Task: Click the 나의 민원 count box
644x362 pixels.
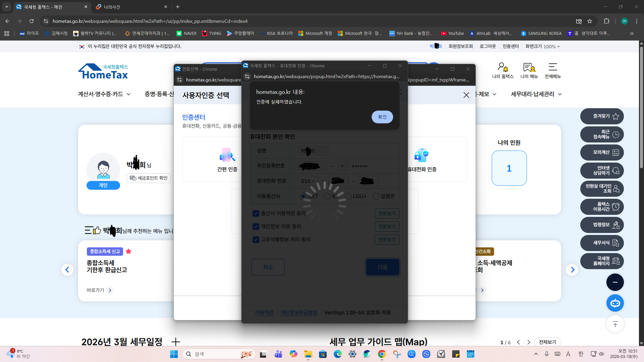Action: coord(509,168)
